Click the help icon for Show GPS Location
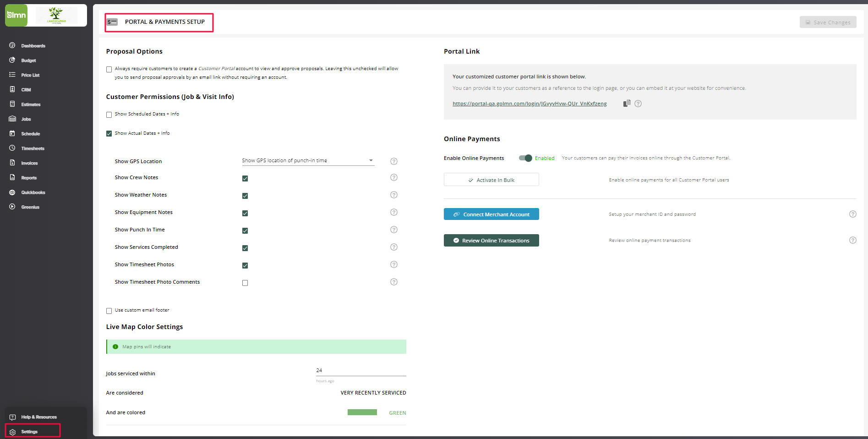This screenshot has height=439, width=868. point(393,161)
